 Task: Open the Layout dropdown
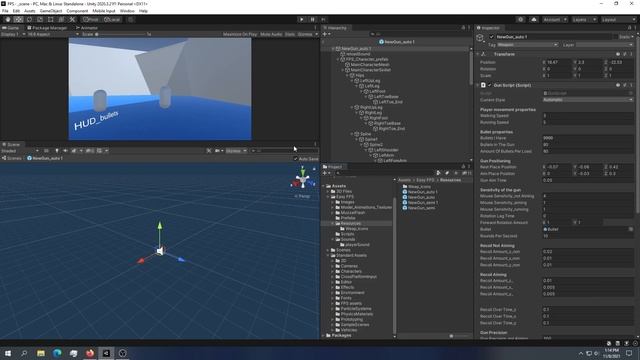click(x=619, y=19)
